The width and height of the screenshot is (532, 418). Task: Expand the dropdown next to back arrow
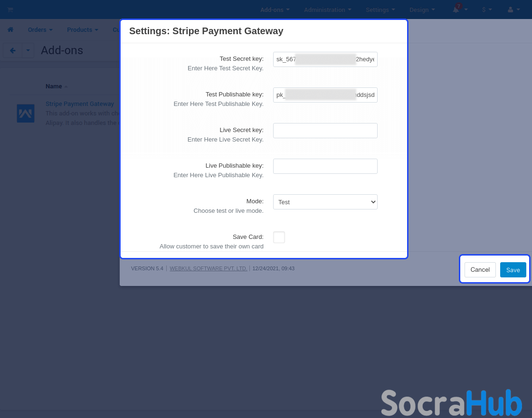click(x=28, y=50)
